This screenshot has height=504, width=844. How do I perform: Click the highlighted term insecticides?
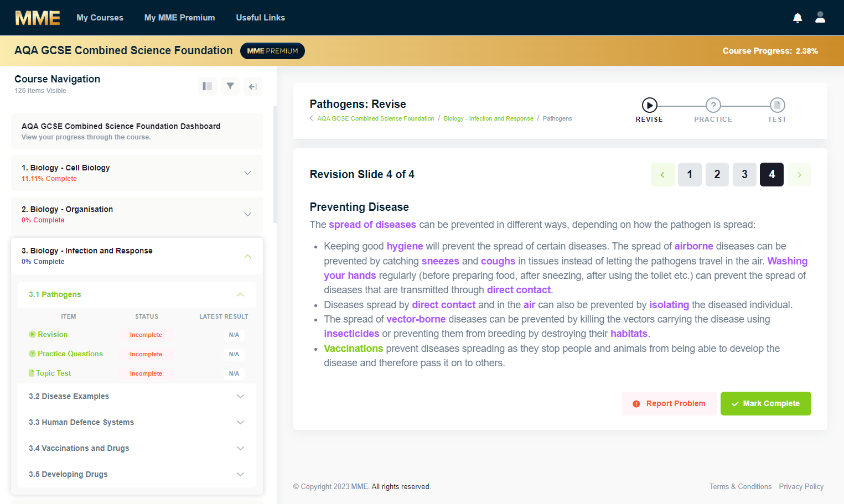pos(351,334)
